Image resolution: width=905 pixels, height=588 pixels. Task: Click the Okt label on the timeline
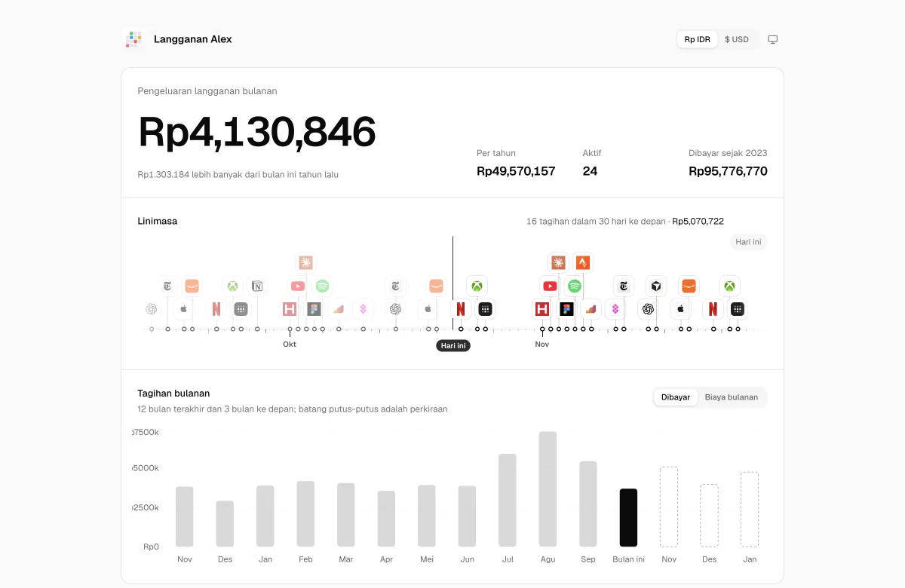[290, 345]
